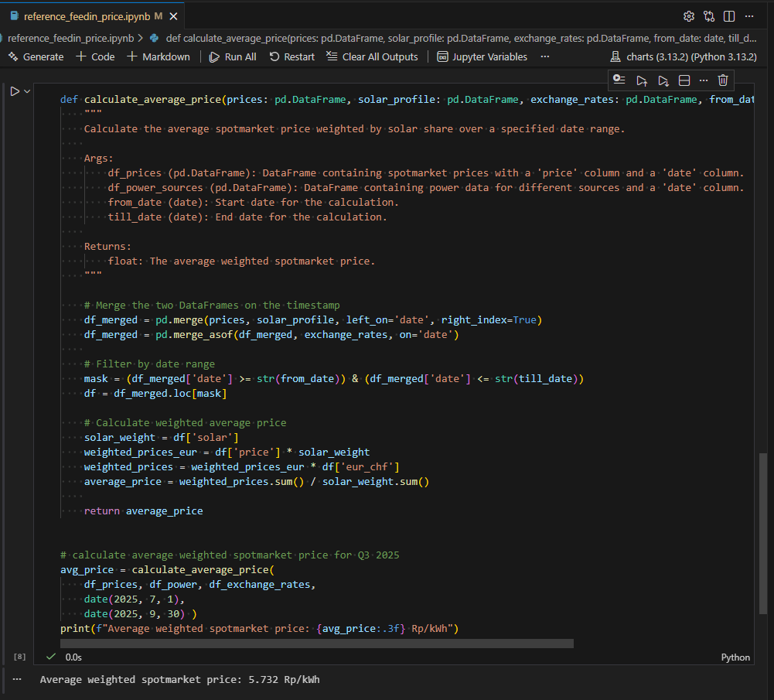Open notebook settings gear icon

[688, 16]
